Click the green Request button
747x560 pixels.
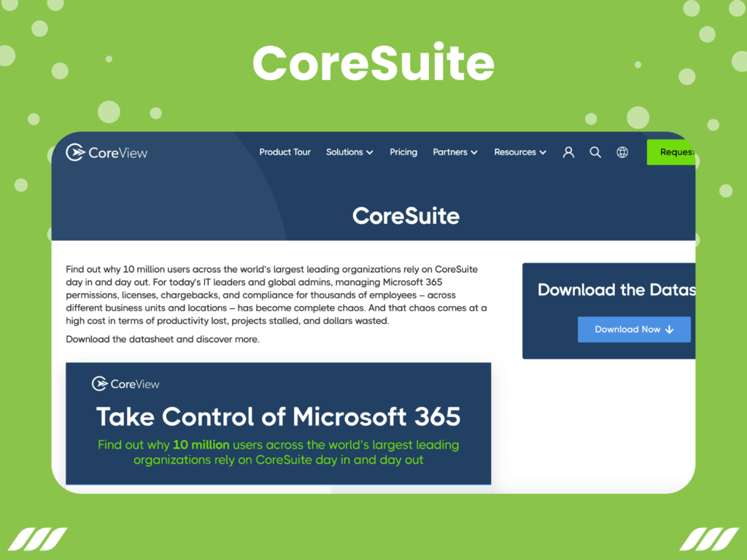tap(671, 152)
